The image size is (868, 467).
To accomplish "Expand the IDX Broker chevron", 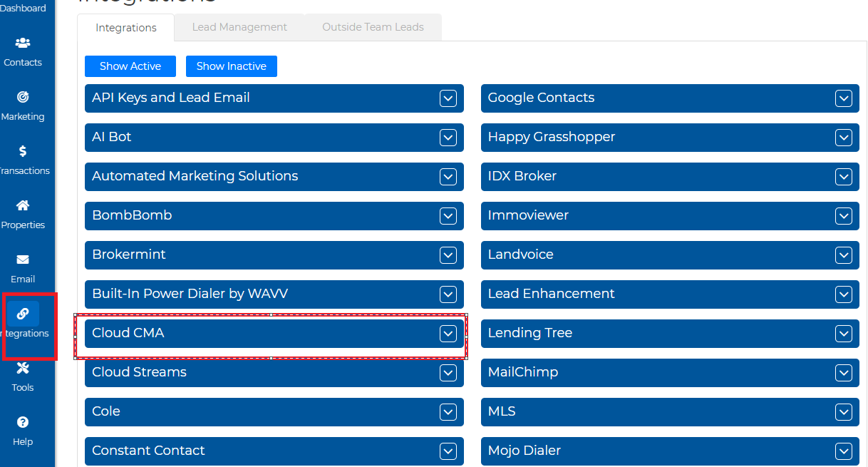I will pyautogui.click(x=844, y=177).
